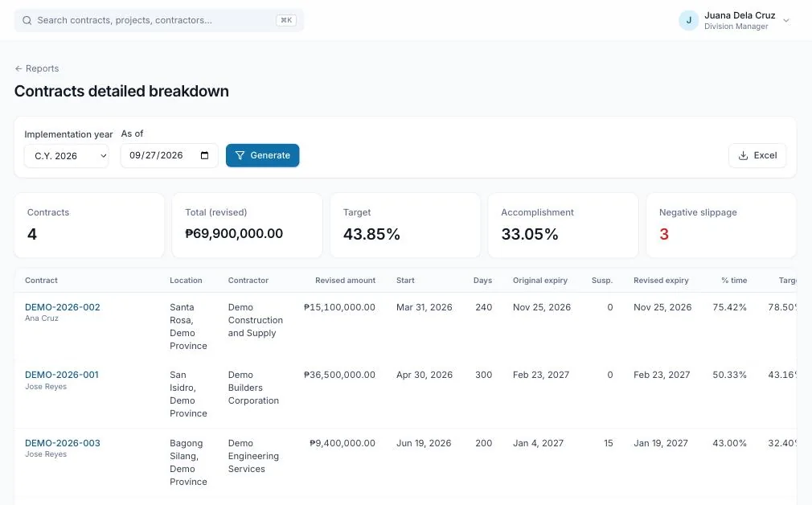The width and height of the screenshot is (812, 505).
Task: Click the Contractor column header
Action: click(248, 280)
